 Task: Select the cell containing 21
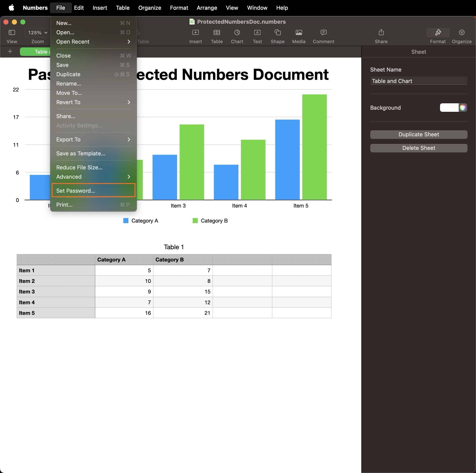tap(183, 313)
